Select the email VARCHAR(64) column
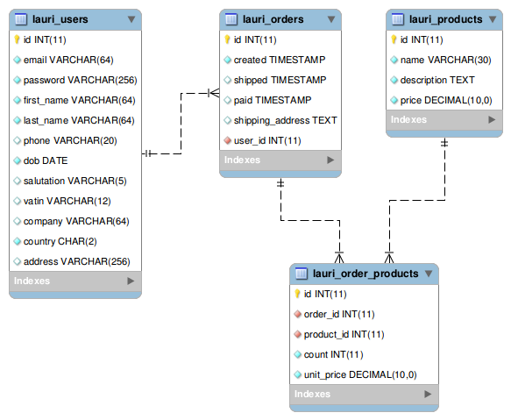Image resolution: width=511 pixels, height=420 pixels. point(75,60)
